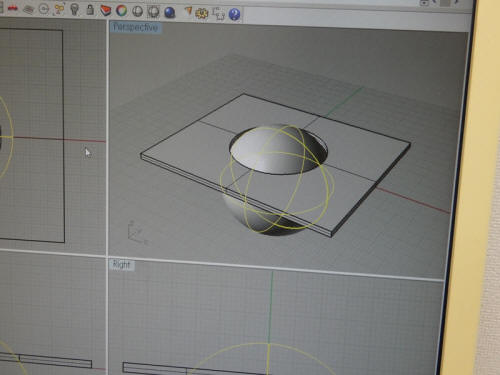Open Options with the yellow gear icon

point(202,14)
